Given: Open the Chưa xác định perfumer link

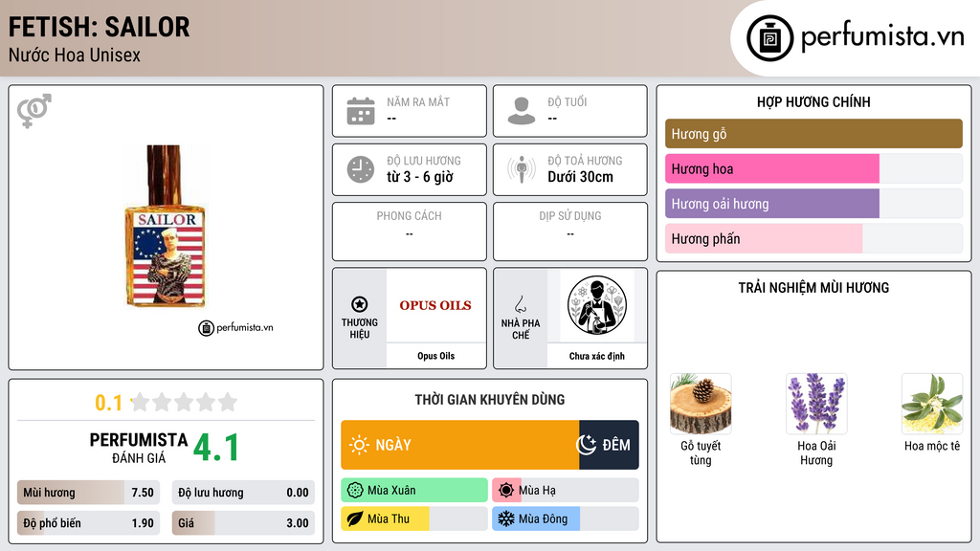Looking at the screenshot, I should 597,356.
